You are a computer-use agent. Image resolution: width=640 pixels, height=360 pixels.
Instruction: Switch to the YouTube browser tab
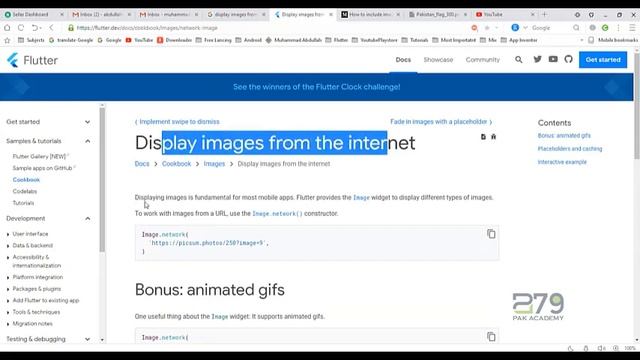click(x=504, y=14)
